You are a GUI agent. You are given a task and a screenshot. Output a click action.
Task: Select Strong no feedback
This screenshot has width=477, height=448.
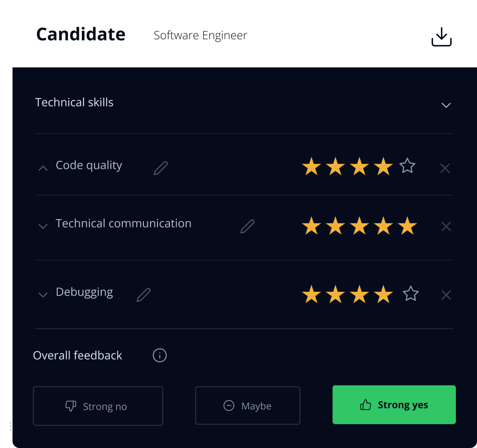[x=98, y=406]
